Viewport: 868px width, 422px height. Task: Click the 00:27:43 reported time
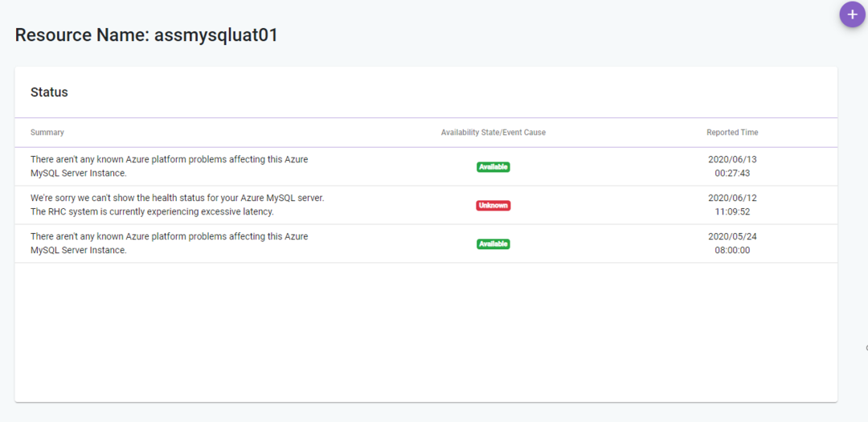[x=732, y=174]
